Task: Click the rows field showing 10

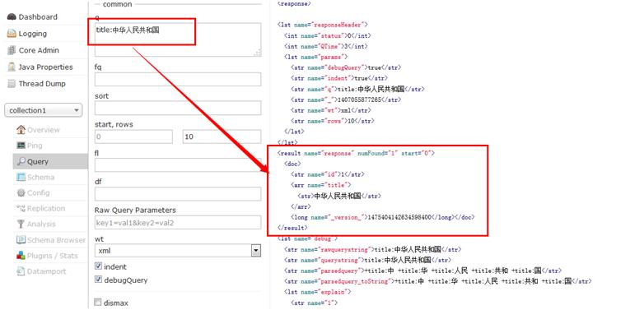Action: point(222,136)
